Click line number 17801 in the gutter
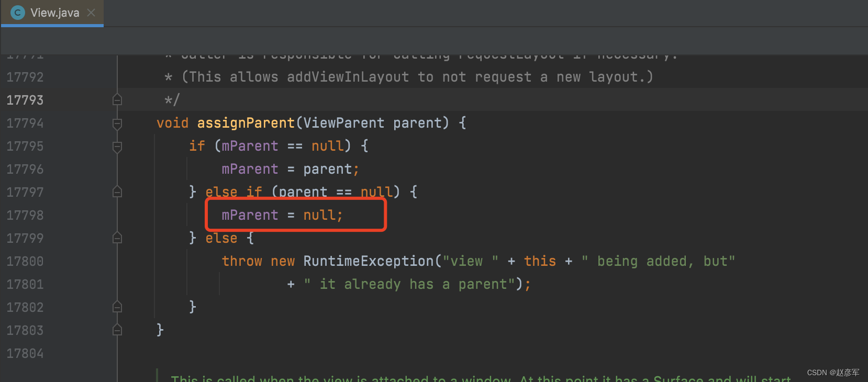This screenshot has width=868, height=382. coord(25,284)
